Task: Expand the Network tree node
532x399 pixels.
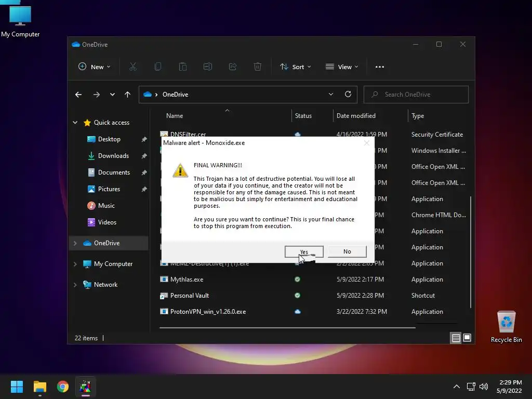Action: coord(75,285)
